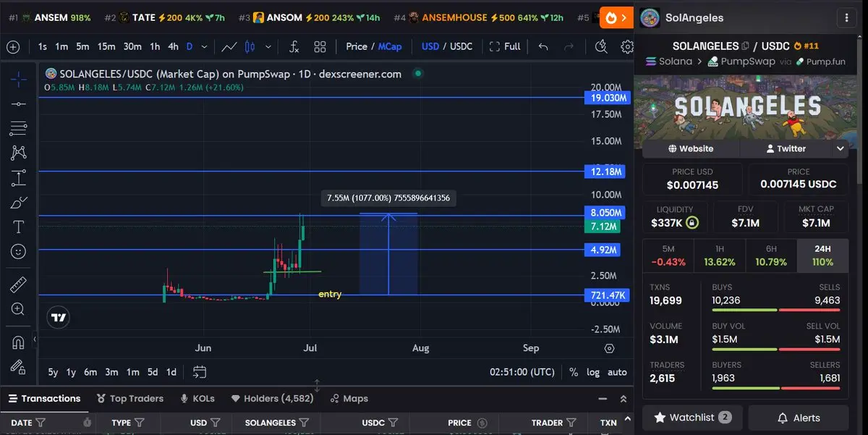868x435 pixels.
Task: Toggle percentage scale
Action: click(x=573, y=372)
